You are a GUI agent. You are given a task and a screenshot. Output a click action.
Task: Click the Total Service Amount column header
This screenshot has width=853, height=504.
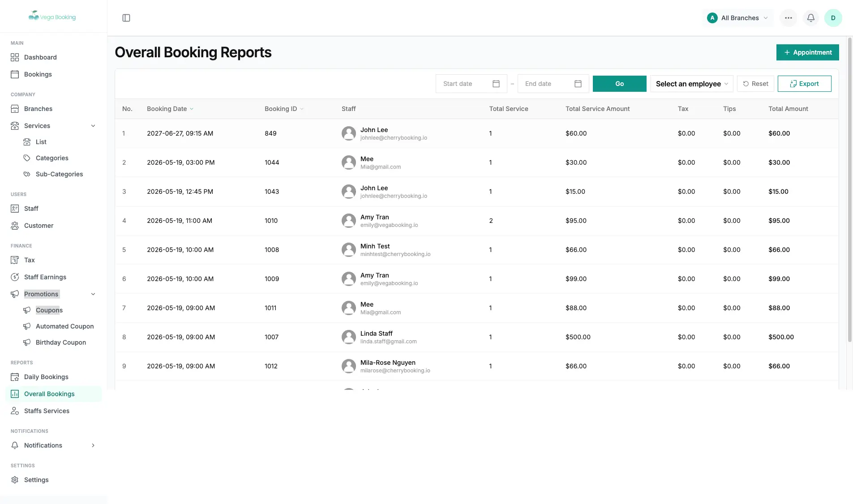pos(597,109)
